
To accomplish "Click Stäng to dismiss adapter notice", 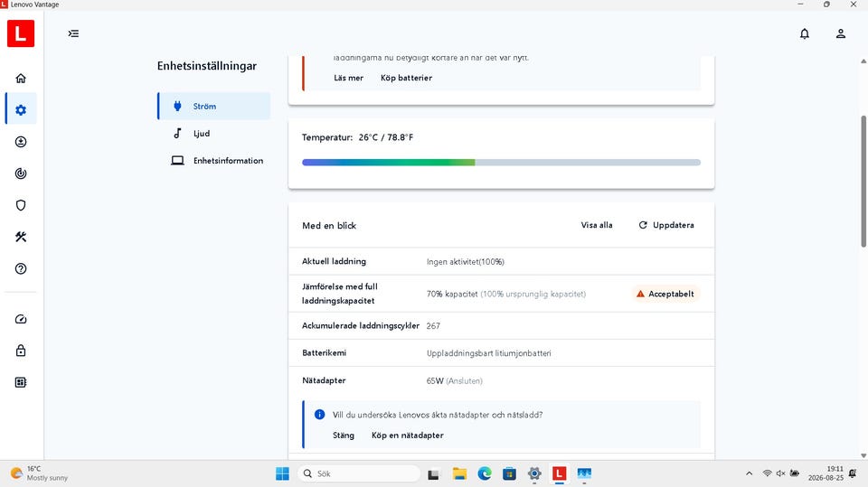I will (x=344, y=435).
